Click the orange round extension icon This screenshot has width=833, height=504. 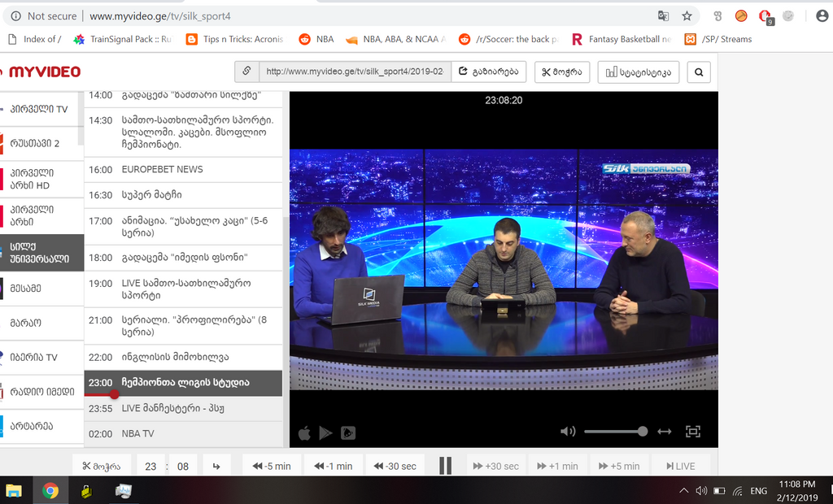(x=741, y=16)
